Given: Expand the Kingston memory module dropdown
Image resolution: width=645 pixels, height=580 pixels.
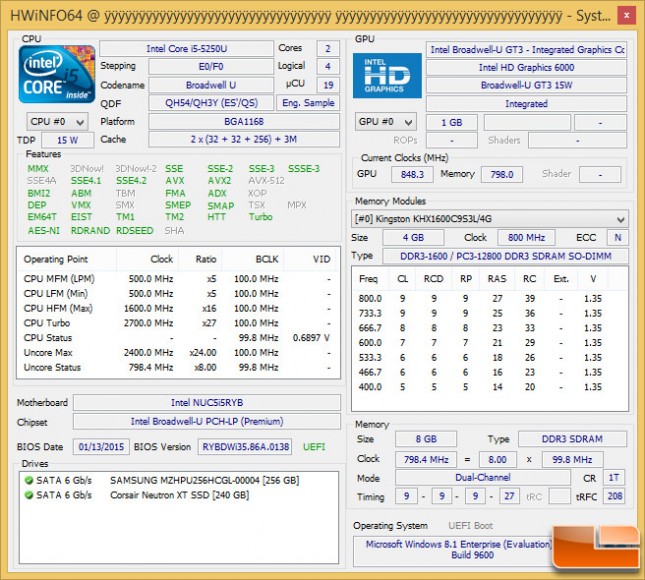Looking at the screenshot, I should click(x=490, y=219).
